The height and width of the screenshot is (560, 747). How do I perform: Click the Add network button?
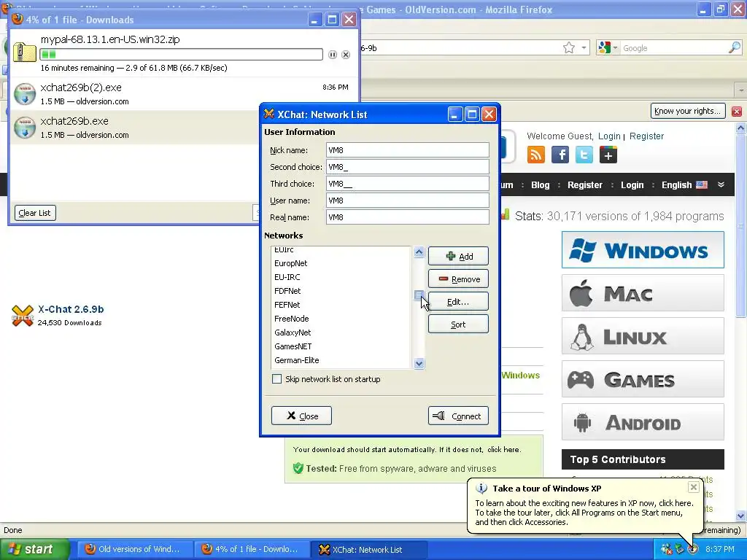(x=458, y=256)
